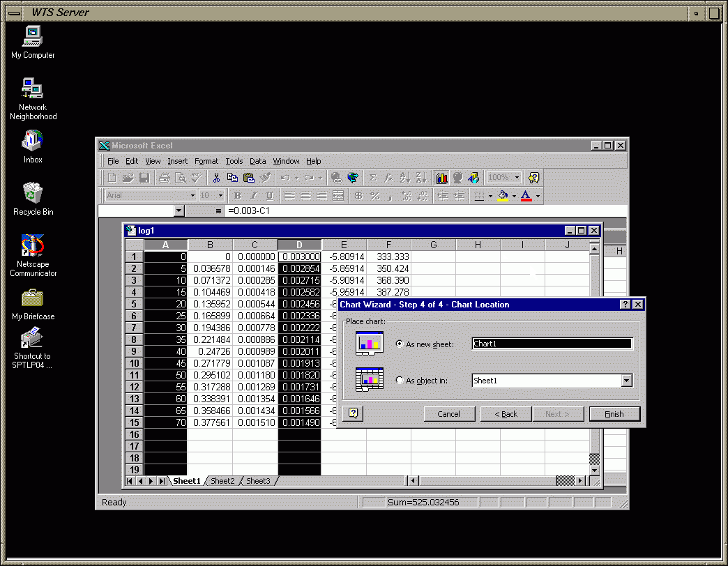Click the Cut scissors icon
728x566 pixels.
click(217, 178)
